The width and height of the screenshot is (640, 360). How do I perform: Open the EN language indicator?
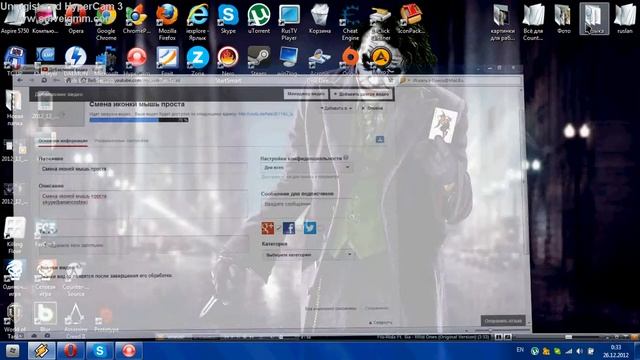(520, 350)
